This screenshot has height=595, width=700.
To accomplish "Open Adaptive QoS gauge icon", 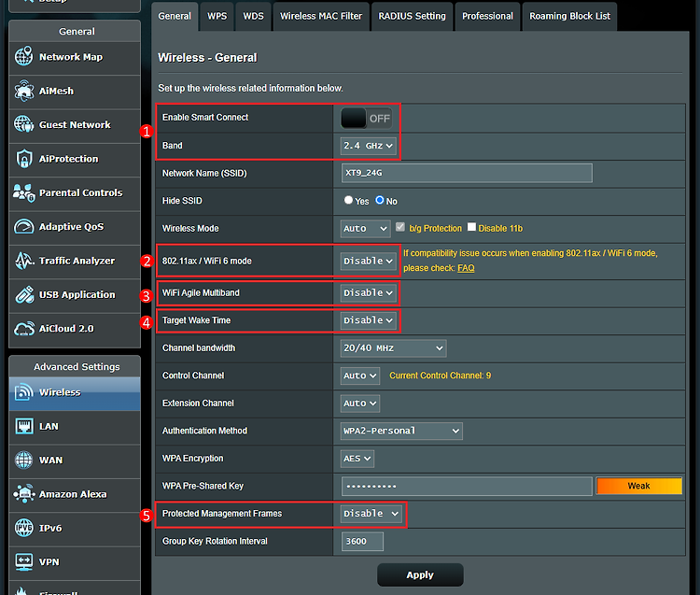I will (23, 226).
